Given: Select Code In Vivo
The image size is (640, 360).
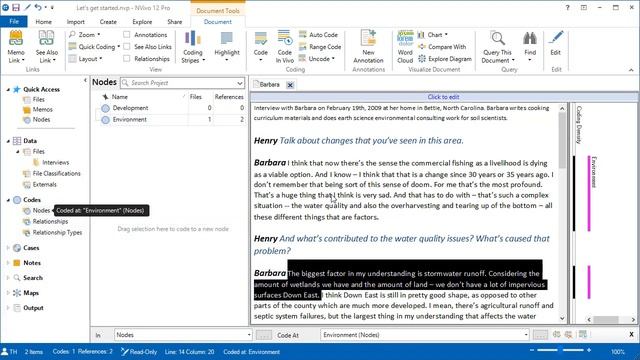Looking at the screenshot, I should pos(284,47).
